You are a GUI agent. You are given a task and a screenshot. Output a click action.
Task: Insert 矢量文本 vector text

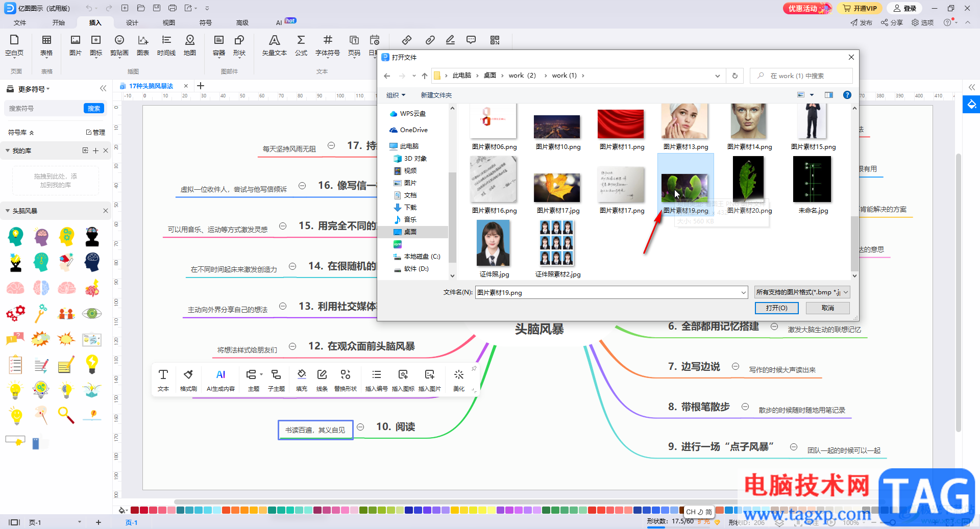click(275, 45)
